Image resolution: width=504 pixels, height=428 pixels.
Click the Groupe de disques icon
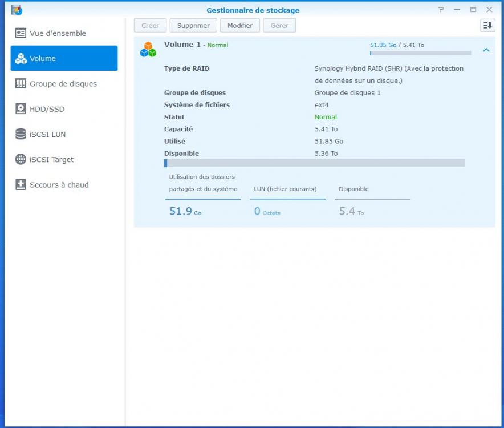[x=21, y=84]
